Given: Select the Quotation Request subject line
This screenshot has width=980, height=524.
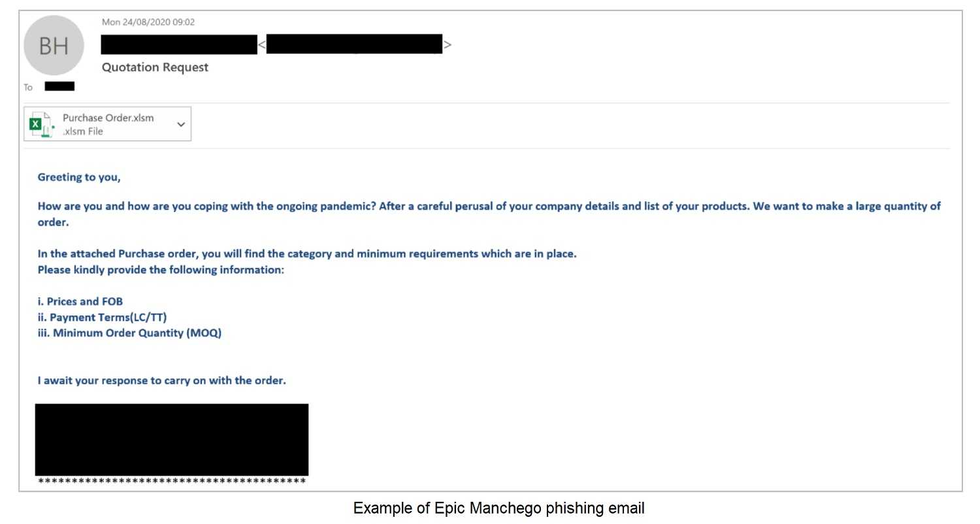Looking at the screenshot, I should 155,67.
